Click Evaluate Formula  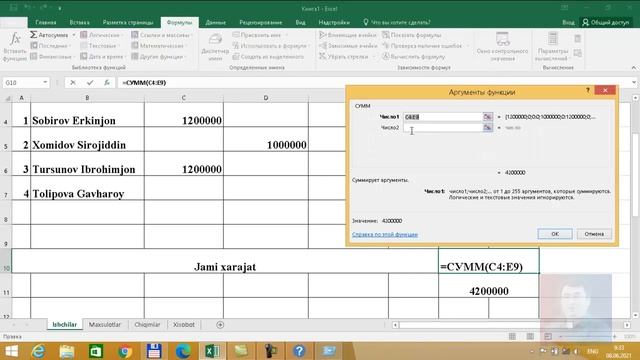click(x=413, y=56)
